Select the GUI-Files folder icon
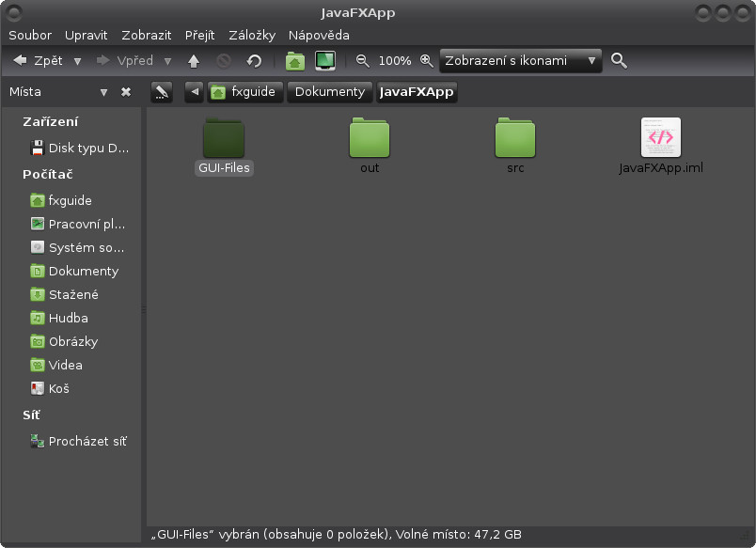This screenshot has height=548, width=756. (x=224, y=138)
